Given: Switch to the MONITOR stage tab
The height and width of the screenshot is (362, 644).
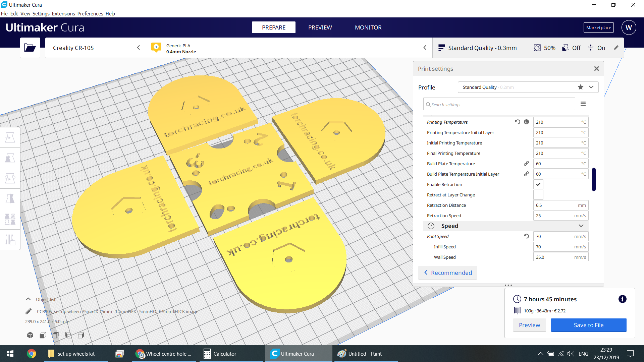Looking at the screenshot, I should coord(368,27).
